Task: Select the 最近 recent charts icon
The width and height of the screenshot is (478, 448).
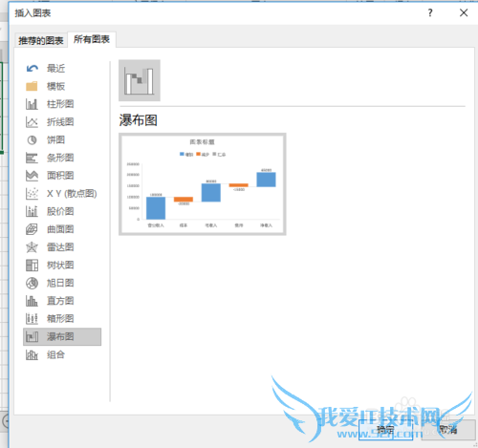Action: [x=33, y=69]
